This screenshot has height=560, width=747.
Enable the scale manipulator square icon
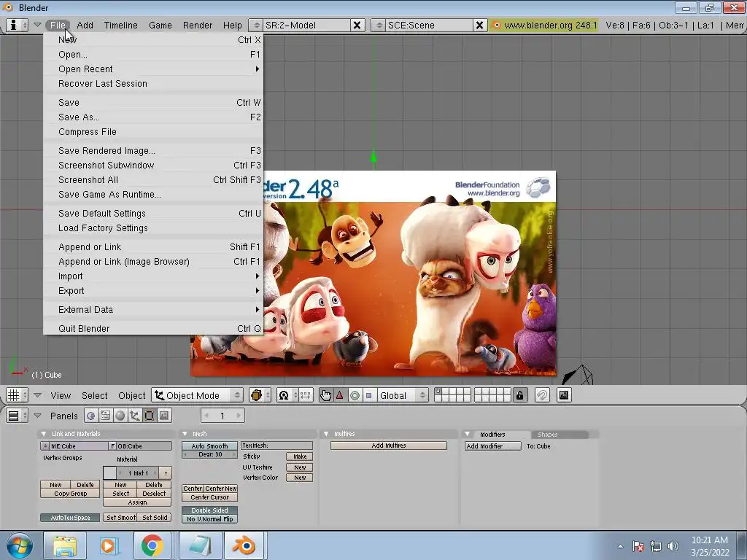pos(368,395)
